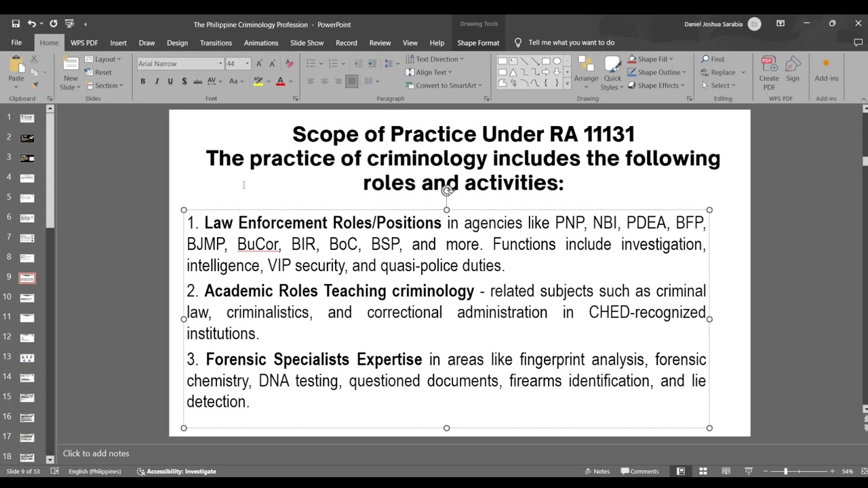868x488 pixels.
Task: Insert a New Slide
Action: click(x=71, y=73)
